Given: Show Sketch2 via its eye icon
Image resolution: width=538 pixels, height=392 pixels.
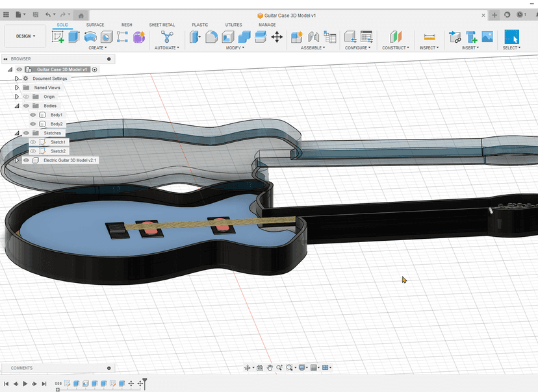Looking at the screenshot, I should point(33,151).
